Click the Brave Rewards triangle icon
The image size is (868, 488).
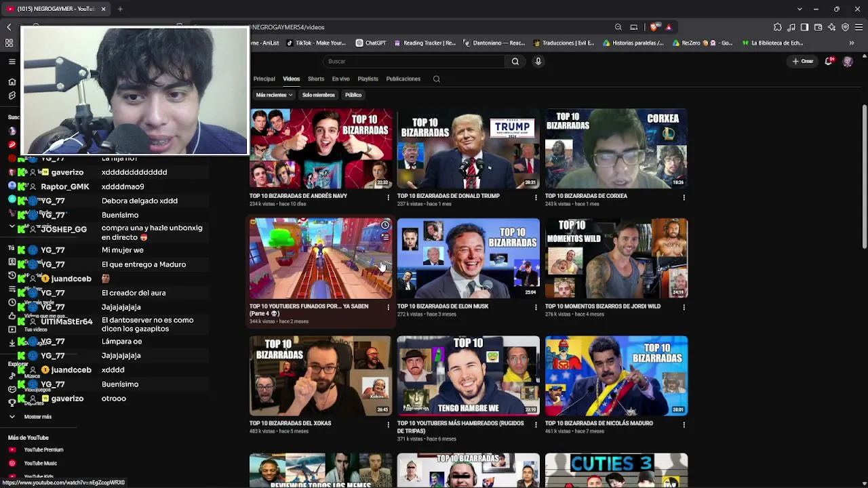669,27
